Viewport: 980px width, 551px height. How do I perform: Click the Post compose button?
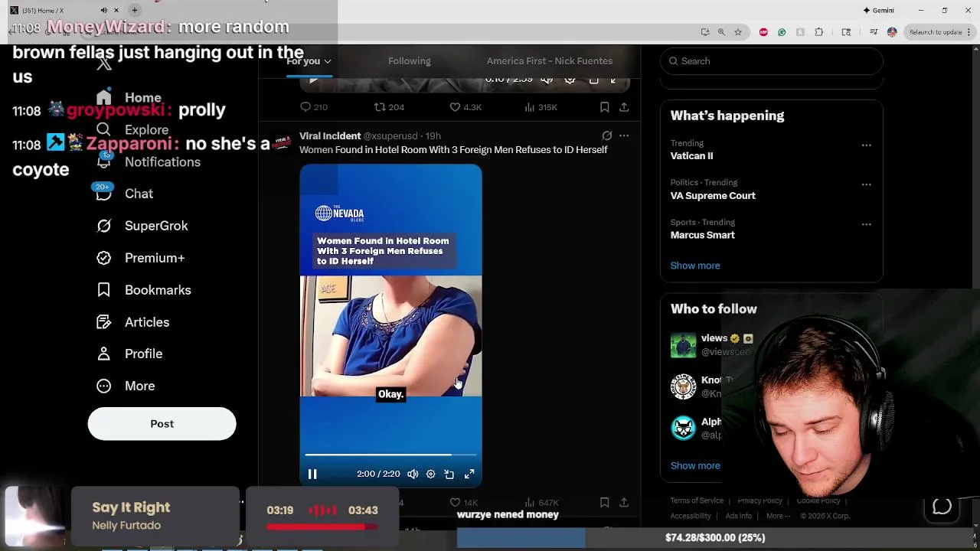162,423
